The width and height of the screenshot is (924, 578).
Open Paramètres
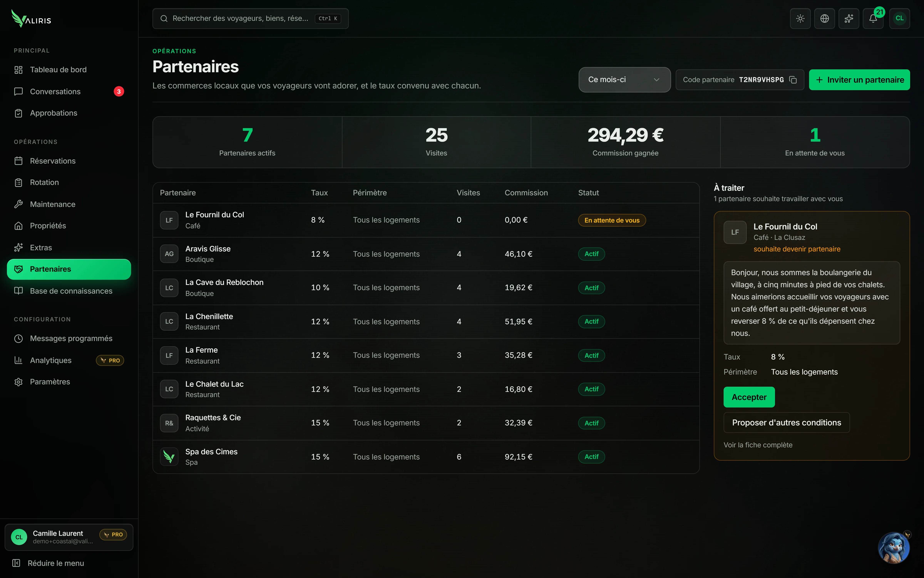click(x=69, y=382)
